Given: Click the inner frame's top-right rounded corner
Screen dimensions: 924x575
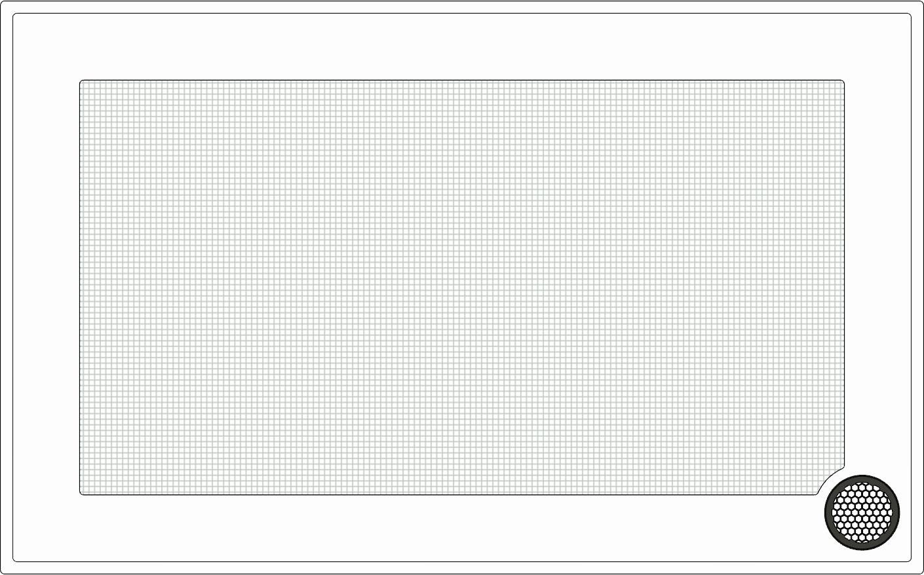Looking at the screenshot, I should (x=909, y=16).
